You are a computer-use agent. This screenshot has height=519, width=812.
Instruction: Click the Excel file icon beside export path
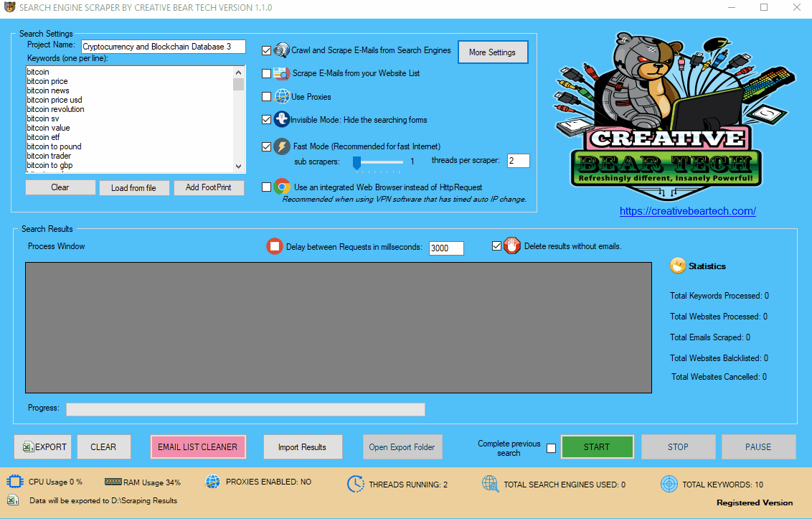(13, 500)
